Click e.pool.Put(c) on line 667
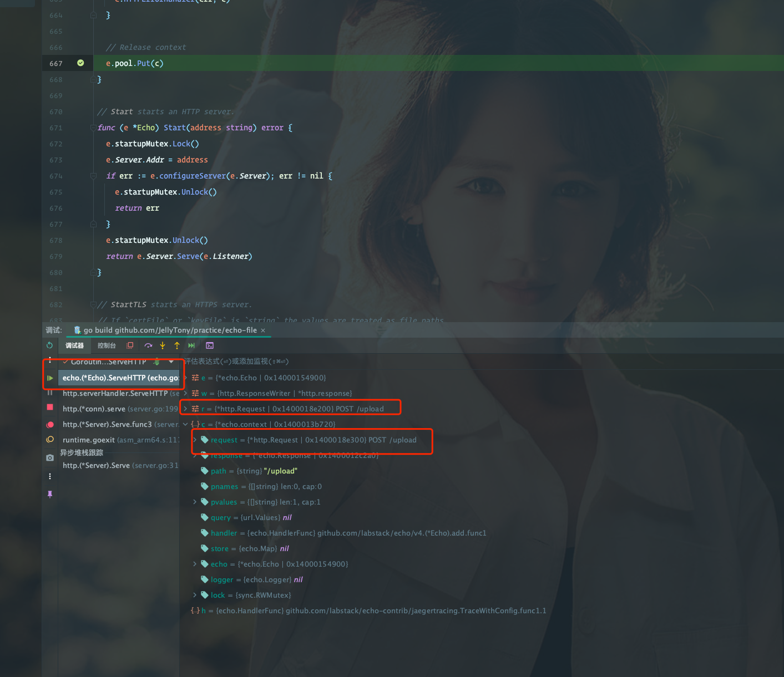The width and height of the screenshot is (784, 677). (x=135, y=63)
